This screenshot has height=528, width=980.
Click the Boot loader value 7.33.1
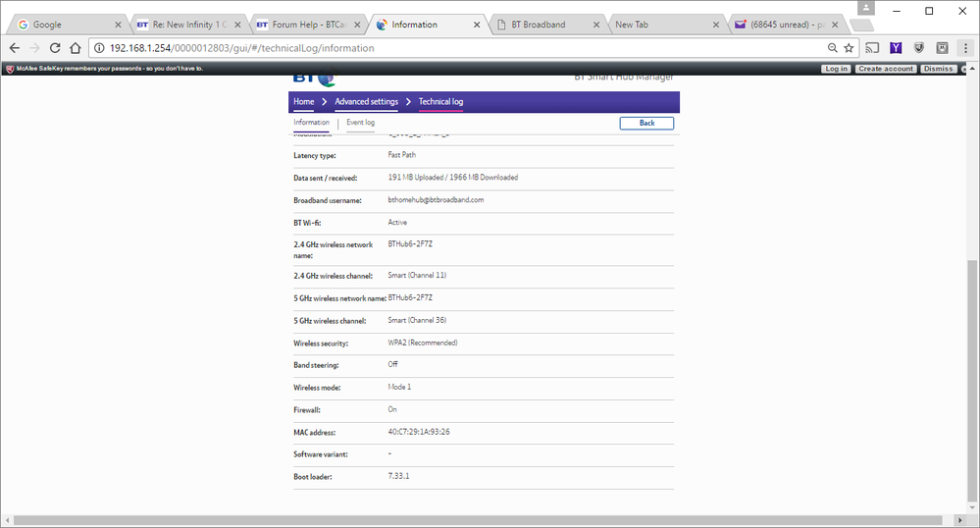pos(398,476)
